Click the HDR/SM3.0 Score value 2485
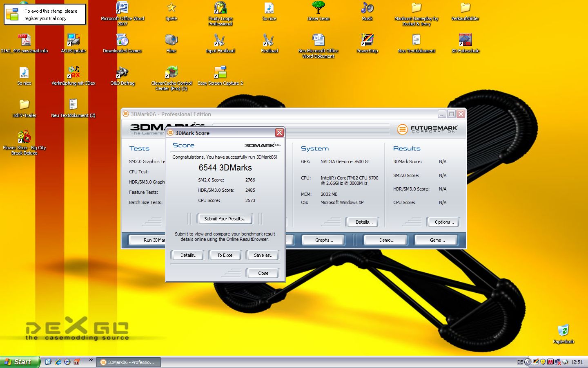Screen dimensions: 588x368 click(250, 190)
